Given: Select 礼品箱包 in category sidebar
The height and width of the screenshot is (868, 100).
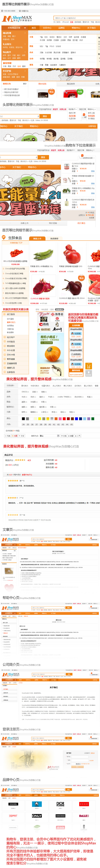Looking at the screenshot, I should pos(7,44).
